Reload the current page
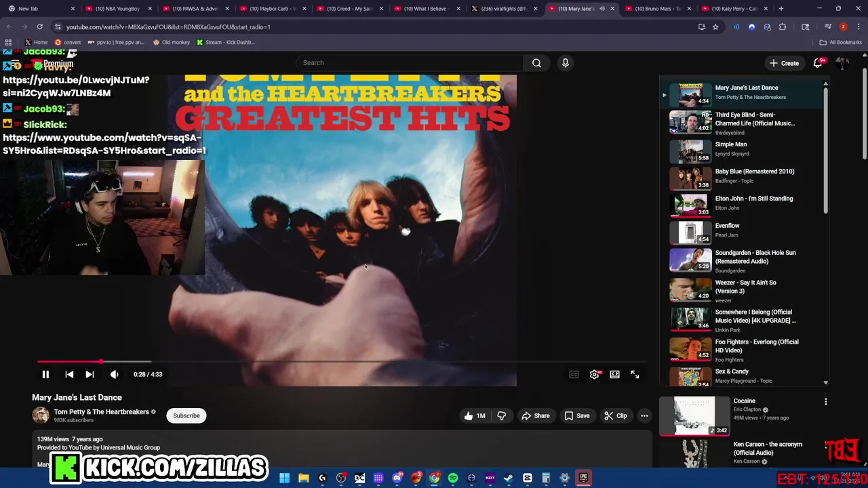 39,26
